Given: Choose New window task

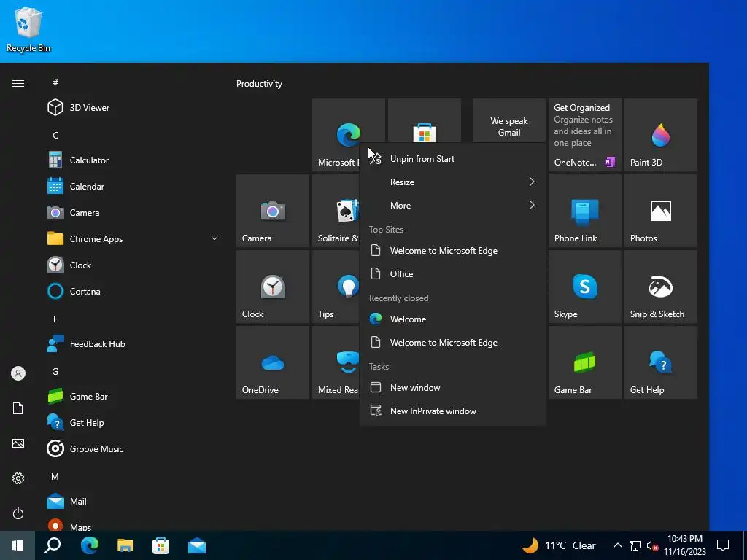Looking at the screenshot, I should pos(452,388).
